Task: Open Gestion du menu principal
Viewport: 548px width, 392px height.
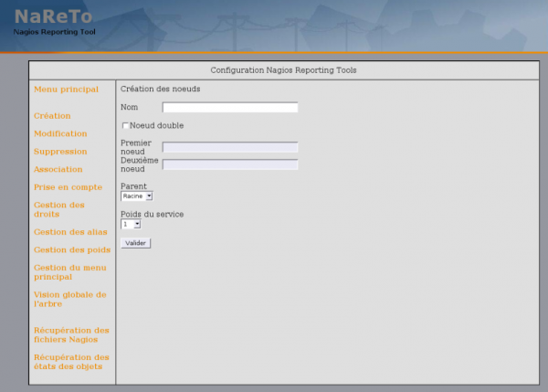Action: [x=69, y=271]
